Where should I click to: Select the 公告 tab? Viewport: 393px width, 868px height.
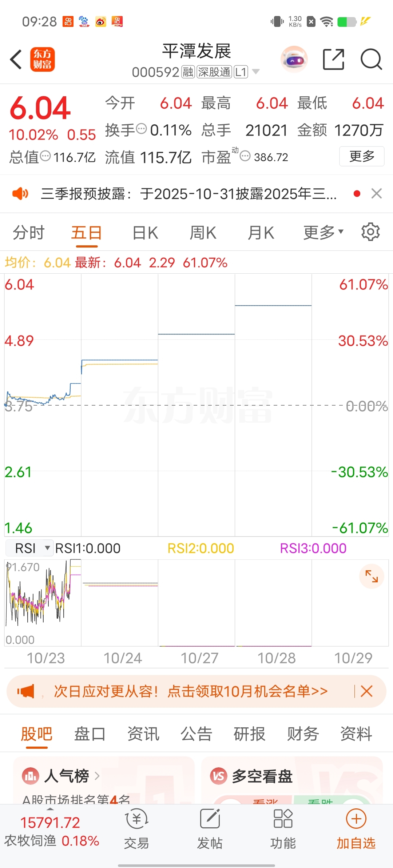pos(196,734)
